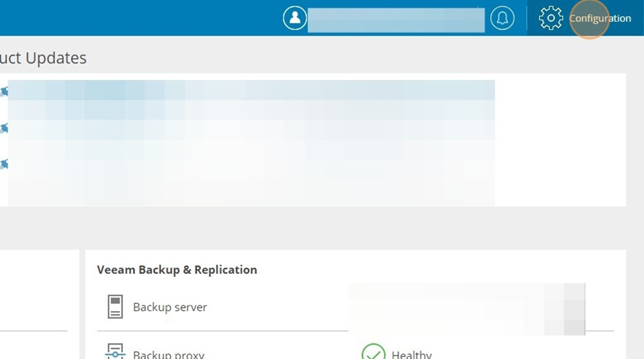
Task: Click the third product update pin icon
Action: tap(4, 164)
